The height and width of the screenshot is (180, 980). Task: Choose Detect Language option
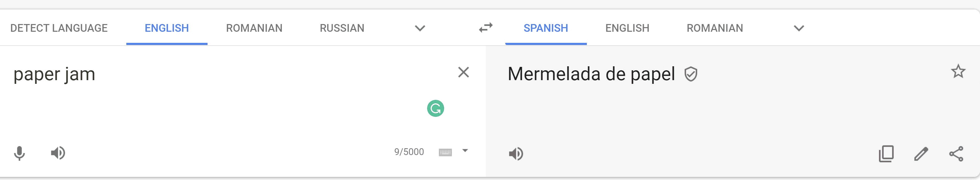click(59, 28)
